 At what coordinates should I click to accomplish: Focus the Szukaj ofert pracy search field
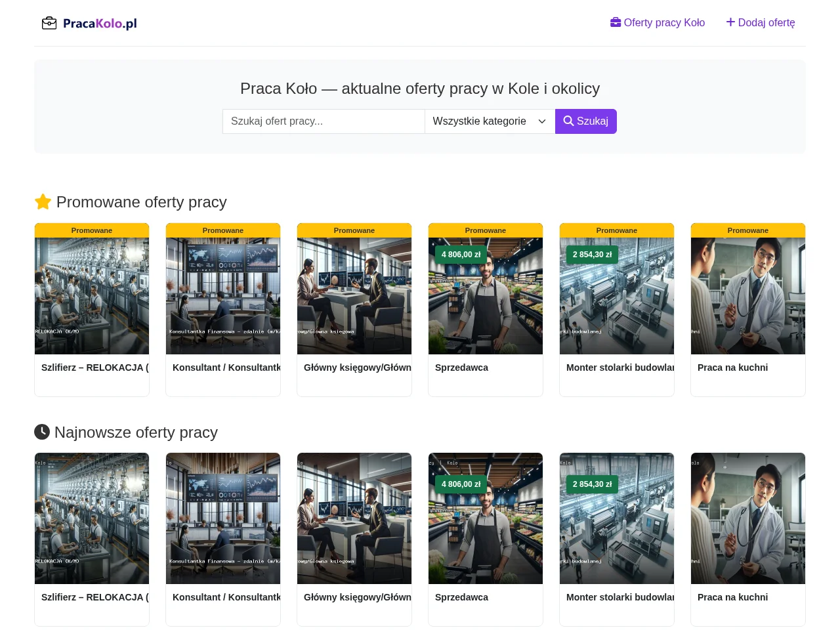tap(324, 121)
